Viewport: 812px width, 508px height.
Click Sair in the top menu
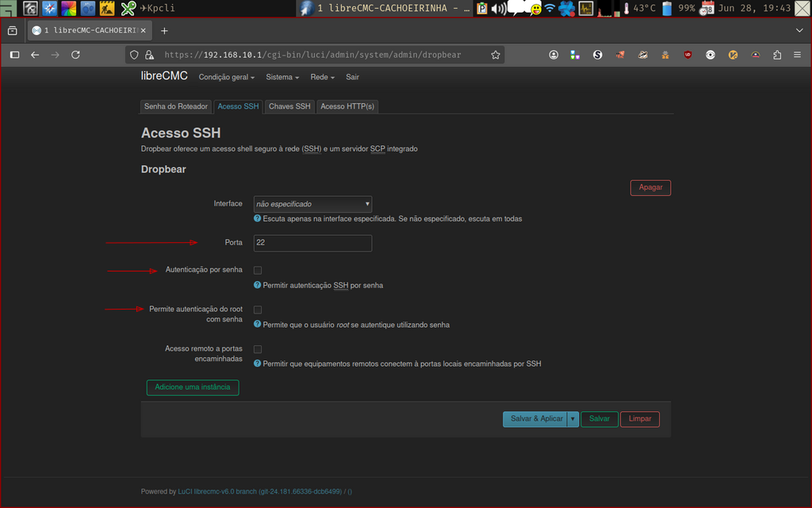coord(352,77)
